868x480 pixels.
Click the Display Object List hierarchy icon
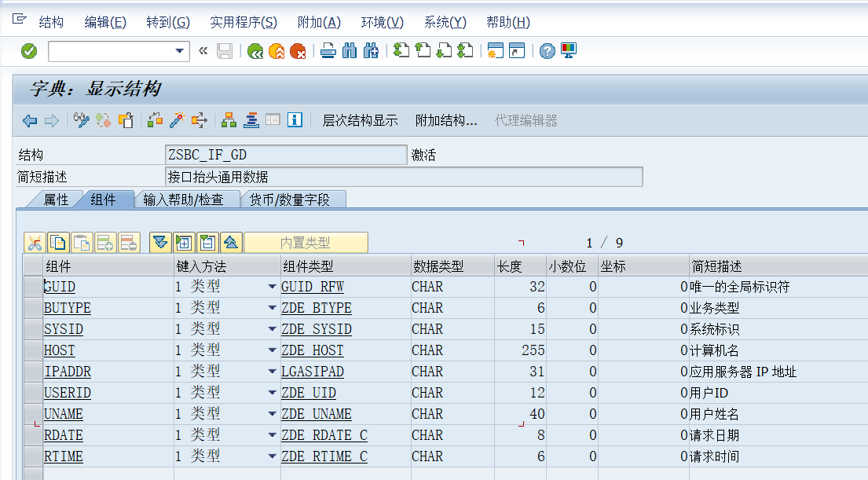[x=229, y=120]
